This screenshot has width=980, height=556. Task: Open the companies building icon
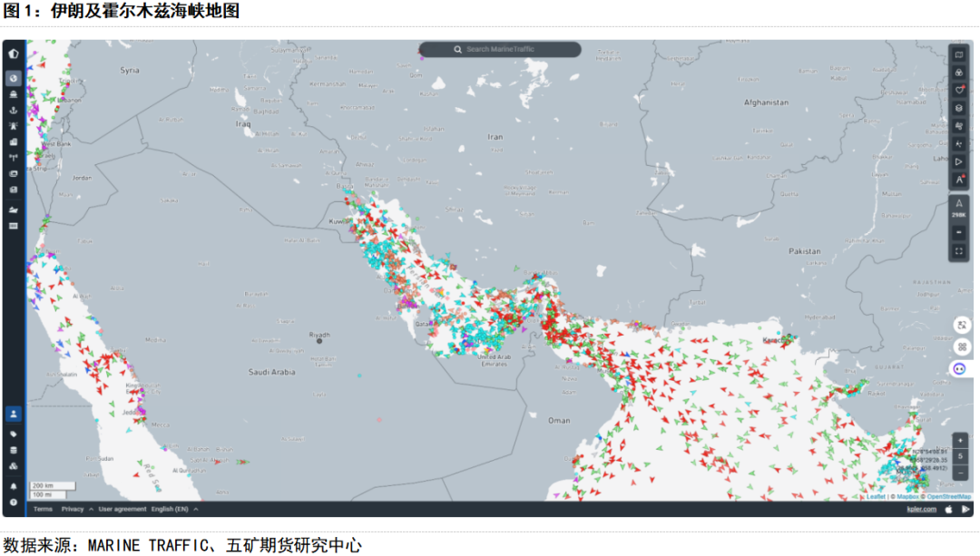[13, 141]
